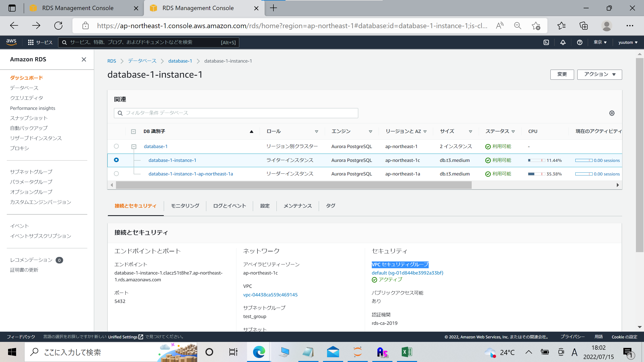Switch to the ログとイベント tab

coord(229,206)
